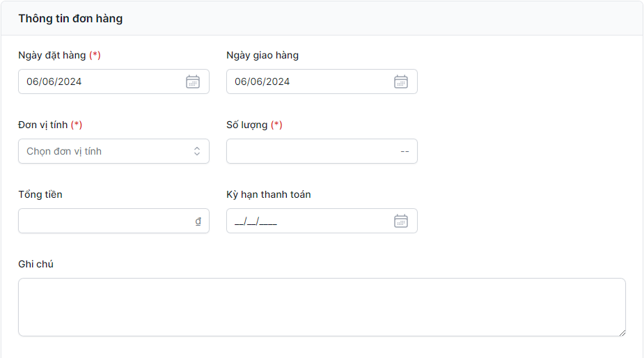644x358 pixels.
Task: Click the 'Ghi chú' label
Action: (x=36, y=264)
